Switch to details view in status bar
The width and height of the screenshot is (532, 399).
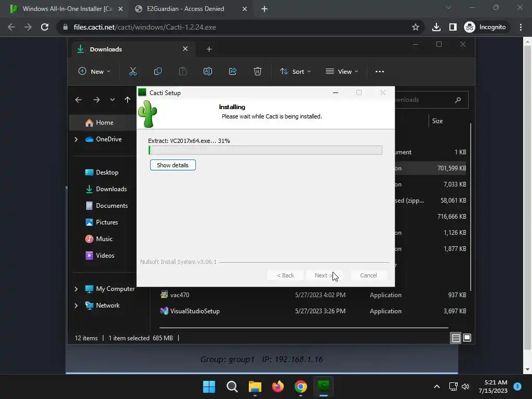456,338
